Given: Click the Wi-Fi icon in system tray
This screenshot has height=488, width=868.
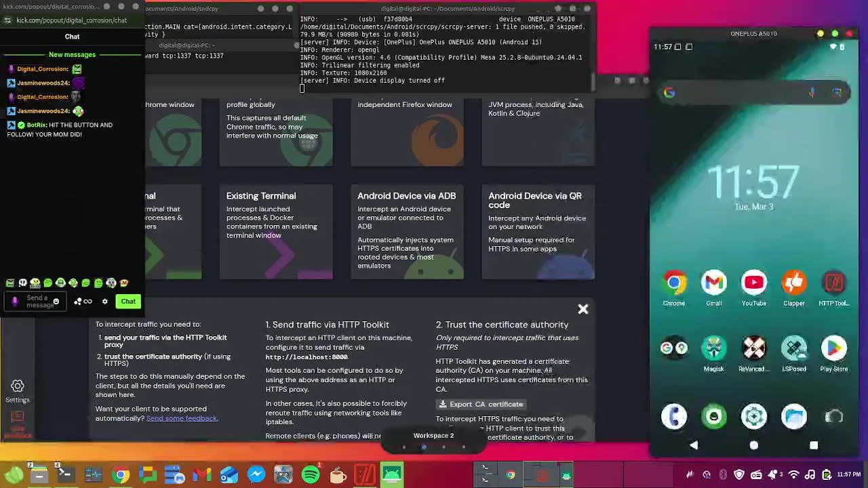Looking at the screenshot, I should point(794,475).
